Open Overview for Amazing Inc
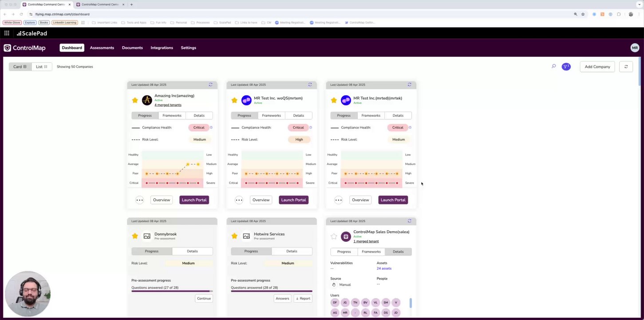This screenshot has width=644, height=320. pos(162,200)
